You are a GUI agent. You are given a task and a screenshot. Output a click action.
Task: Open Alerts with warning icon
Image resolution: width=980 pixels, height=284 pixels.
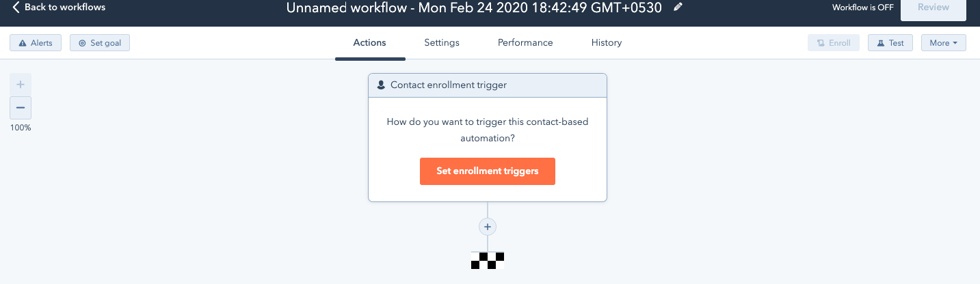pyautogui.click(x=36, y=43)
